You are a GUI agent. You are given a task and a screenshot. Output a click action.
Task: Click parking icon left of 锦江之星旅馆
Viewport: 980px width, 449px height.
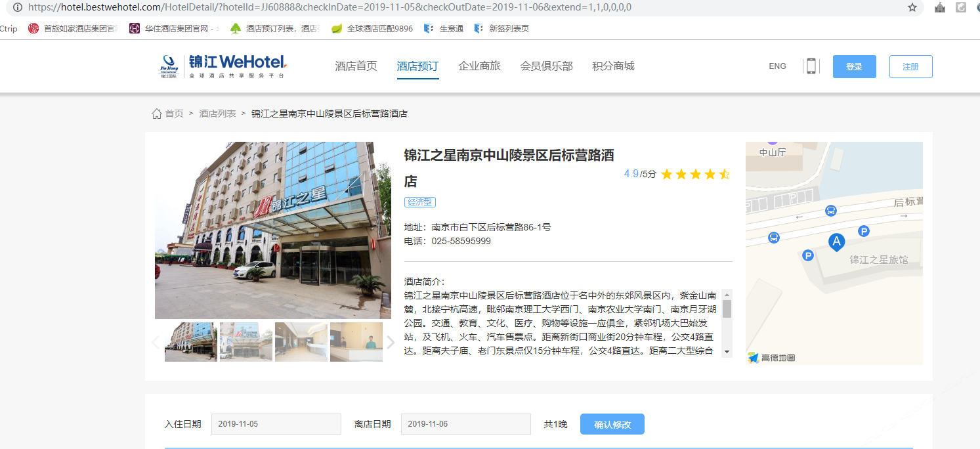click(809, 255)
